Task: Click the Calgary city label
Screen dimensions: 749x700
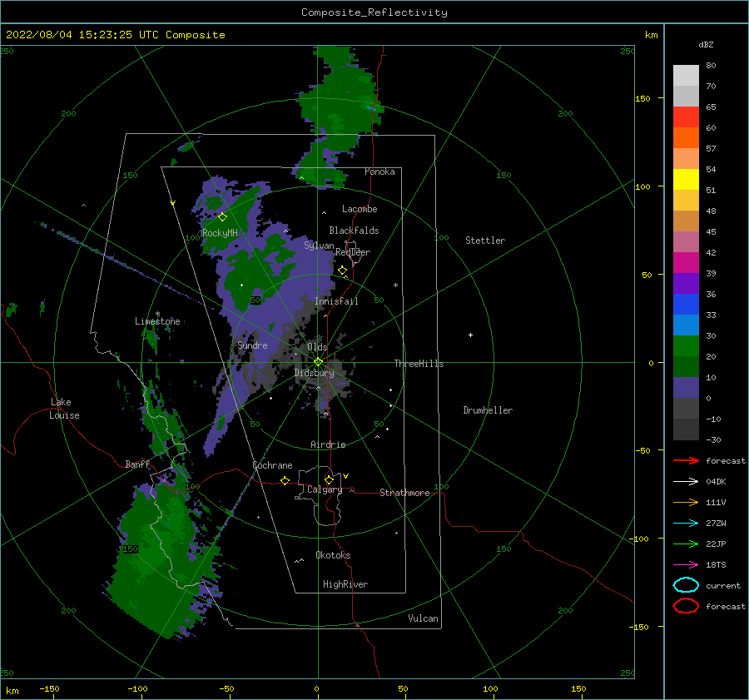Action: click(325, 489)
